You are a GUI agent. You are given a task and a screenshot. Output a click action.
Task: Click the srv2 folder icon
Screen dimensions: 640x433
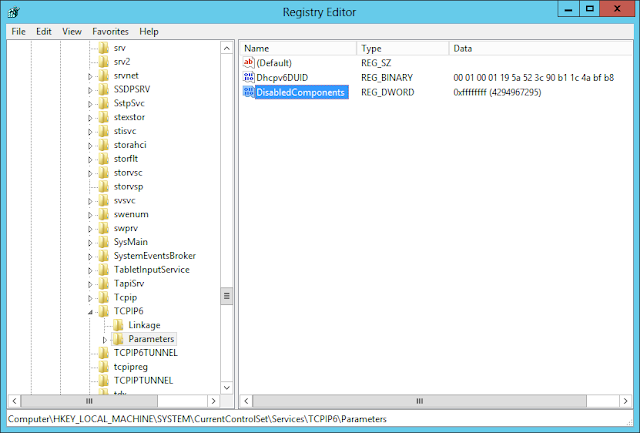click(104, 62)
